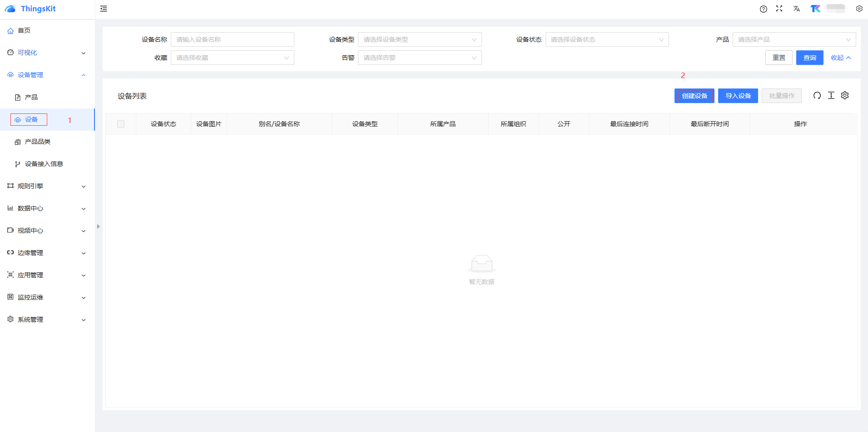
Task: Open the help question mark icon
Action: [764, 9]
